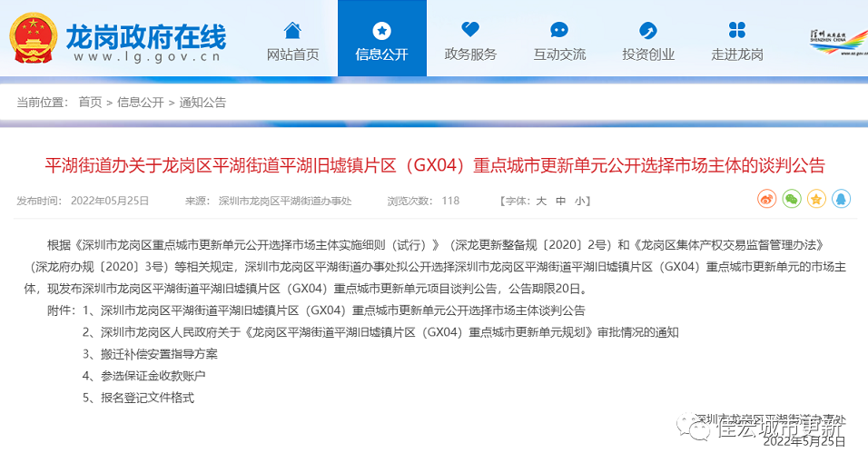The width and height of the screenshot is (868, 463).
Task: Share article to Weibo
Action: pos(767,199)
